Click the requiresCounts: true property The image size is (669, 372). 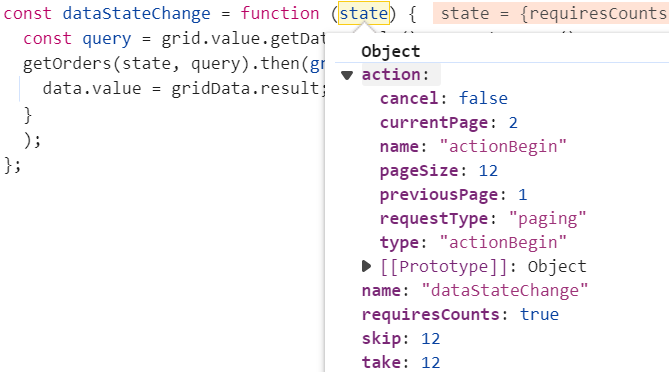[460, 315]
